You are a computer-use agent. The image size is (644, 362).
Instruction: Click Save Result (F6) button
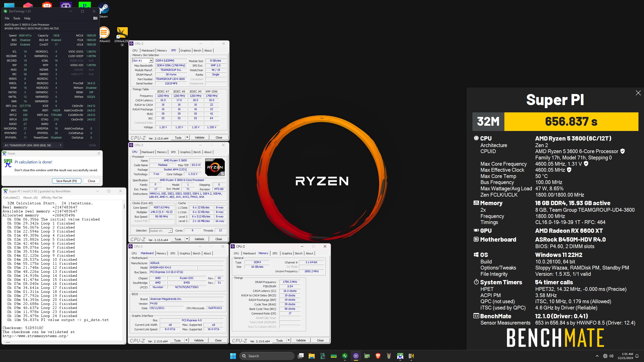pos(67,181)
